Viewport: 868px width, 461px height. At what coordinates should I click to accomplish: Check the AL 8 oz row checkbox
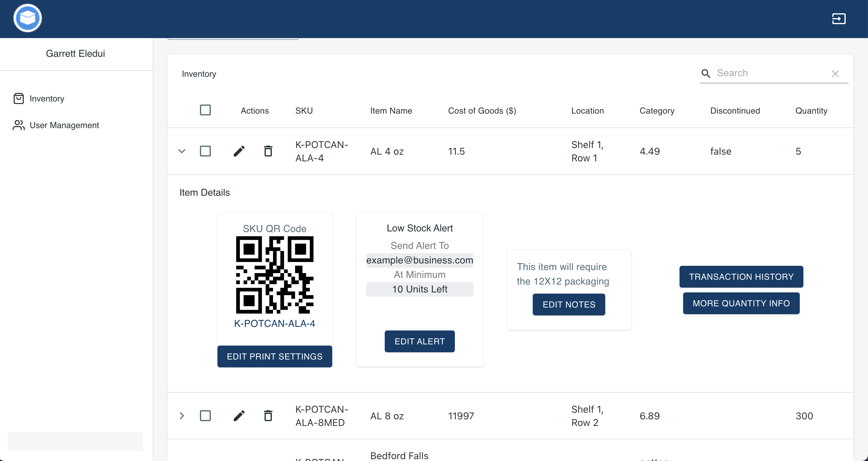click(x=205, y=415)
